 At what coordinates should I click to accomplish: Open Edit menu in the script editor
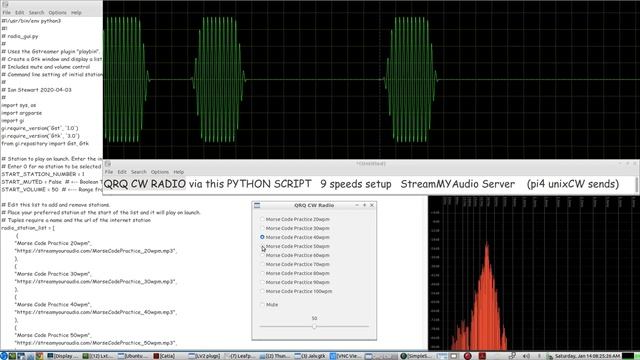20,13
